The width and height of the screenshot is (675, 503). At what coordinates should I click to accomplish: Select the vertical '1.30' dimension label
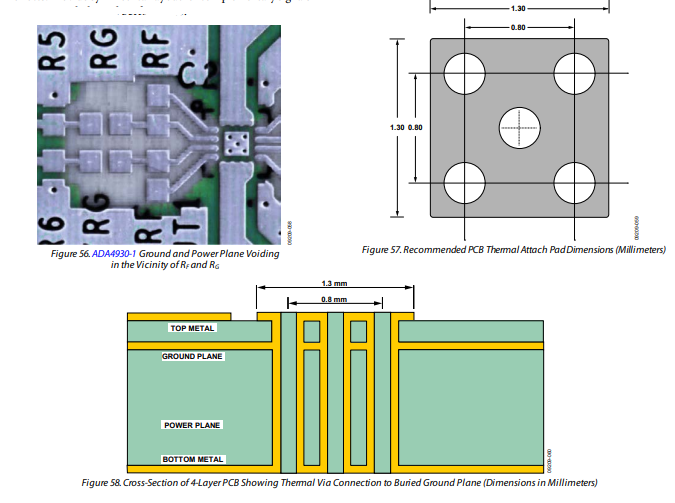(397, 127)
